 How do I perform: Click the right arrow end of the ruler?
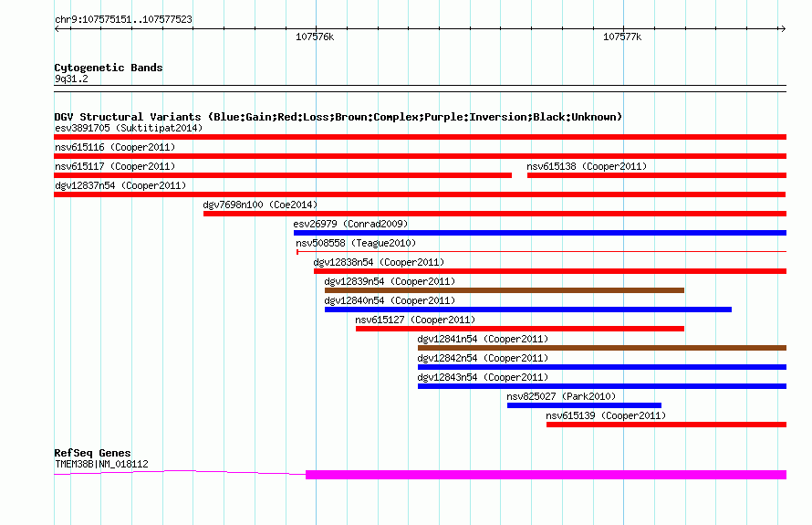(783, 29)
